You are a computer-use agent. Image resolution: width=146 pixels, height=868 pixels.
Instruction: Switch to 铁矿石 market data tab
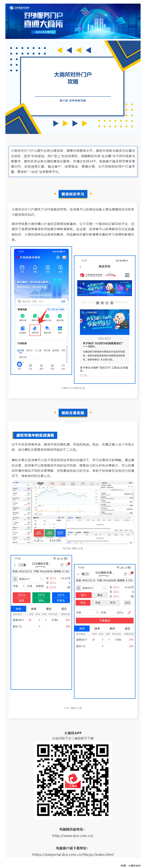pos(30,350)
